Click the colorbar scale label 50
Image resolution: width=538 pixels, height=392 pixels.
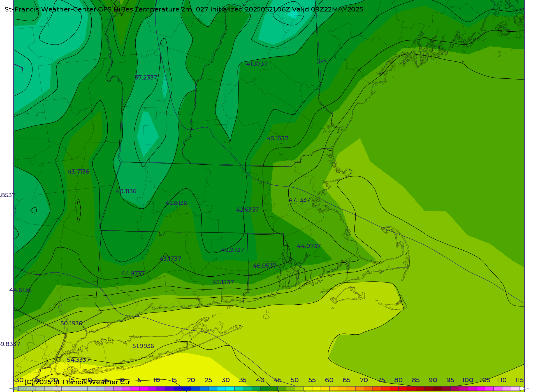(x=295, y=380)
